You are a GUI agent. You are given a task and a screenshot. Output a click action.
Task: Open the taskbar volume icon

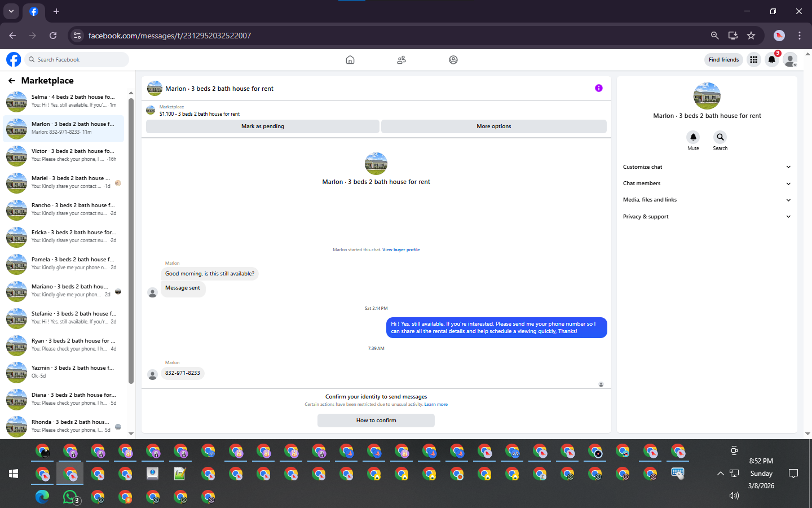734,496
